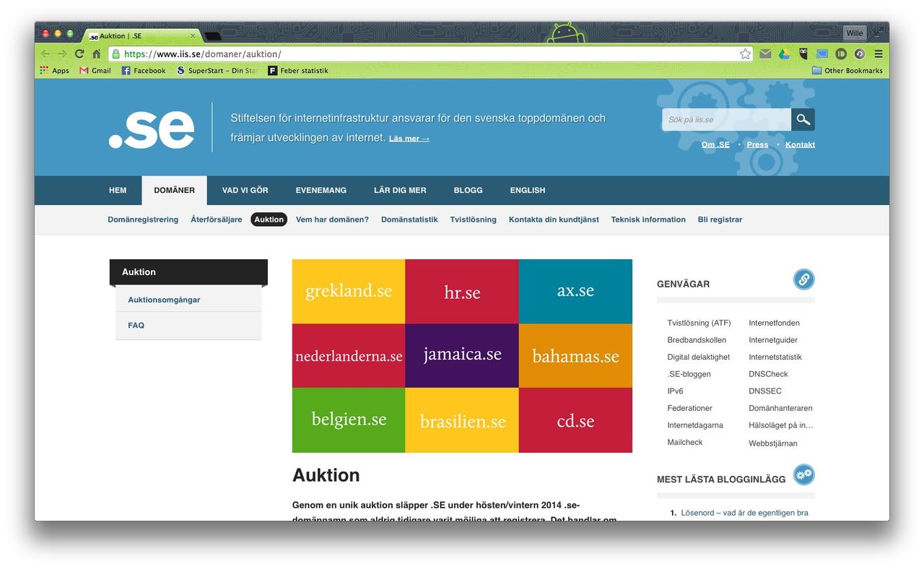Go to the Vad vi gör tab
This screenshot has width=924, height=569.
[245, 191]
